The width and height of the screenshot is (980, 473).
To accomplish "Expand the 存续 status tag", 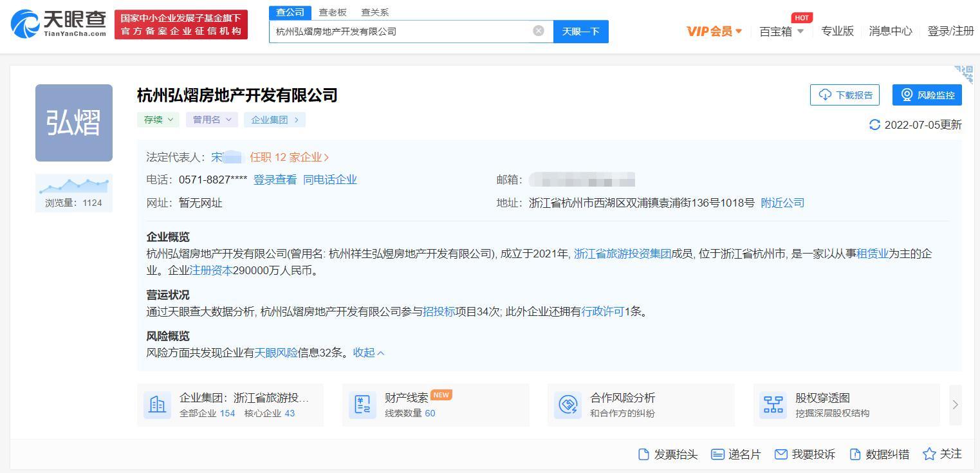I will [x=158, y=120].
